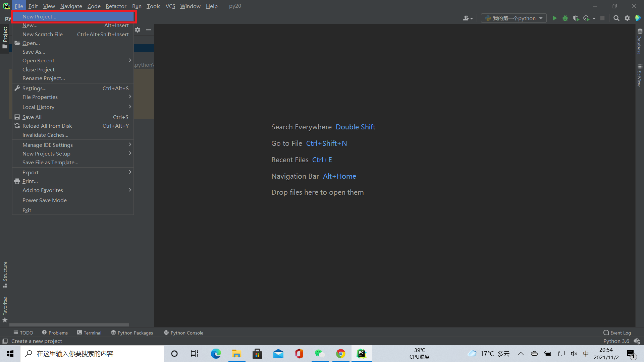The image size is (644, 362).
Task: Click Run with Coverage icon
Action: click(x=576, y=18)
